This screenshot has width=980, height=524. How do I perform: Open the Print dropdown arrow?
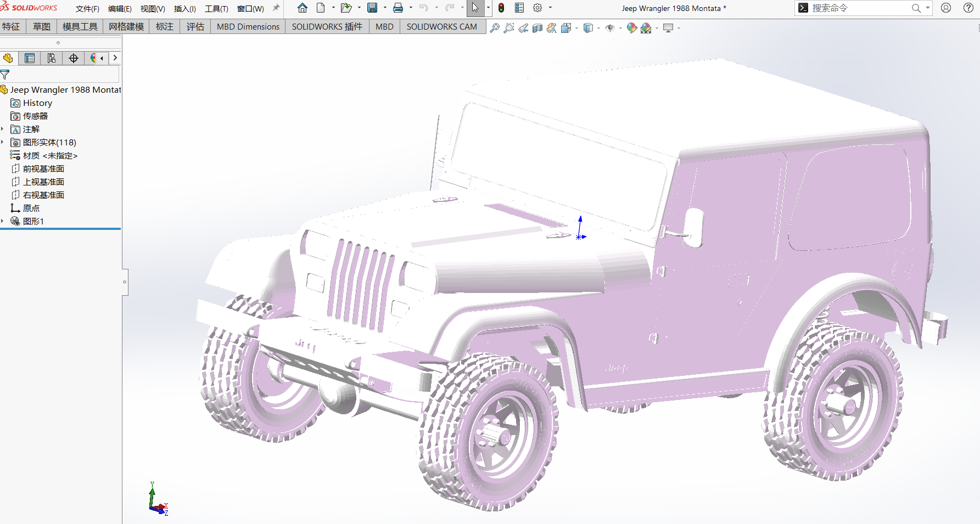click(x=411, y=8)
